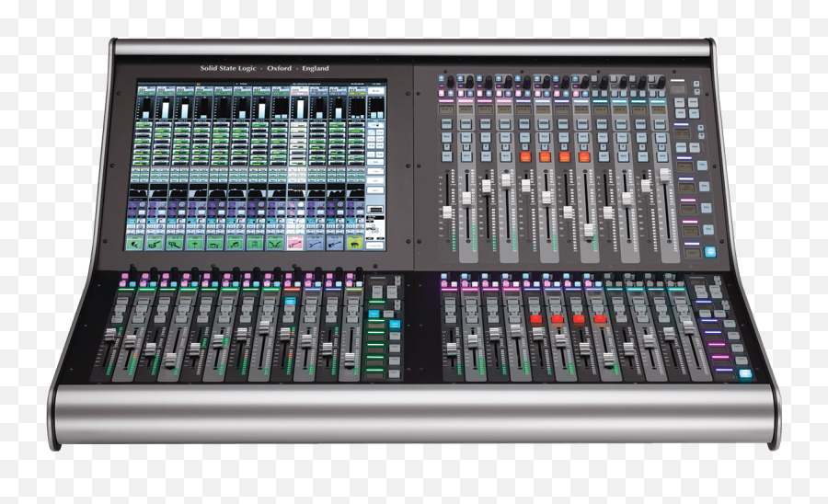828x504 pixels.
Task: Select the crossed-mics icon on channel 008
Action: tap(275, 243)
